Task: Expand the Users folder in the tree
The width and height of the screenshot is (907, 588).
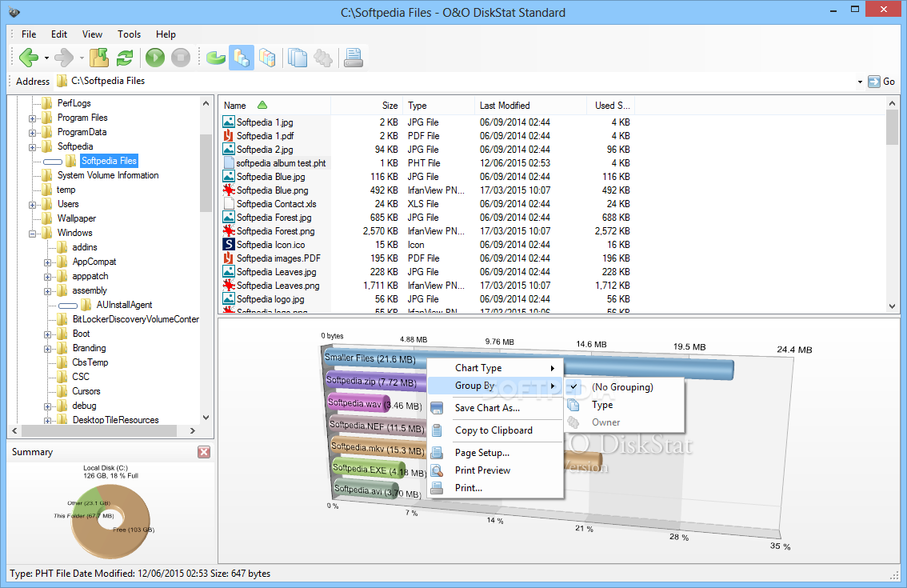Action: [x=33, y=204]
